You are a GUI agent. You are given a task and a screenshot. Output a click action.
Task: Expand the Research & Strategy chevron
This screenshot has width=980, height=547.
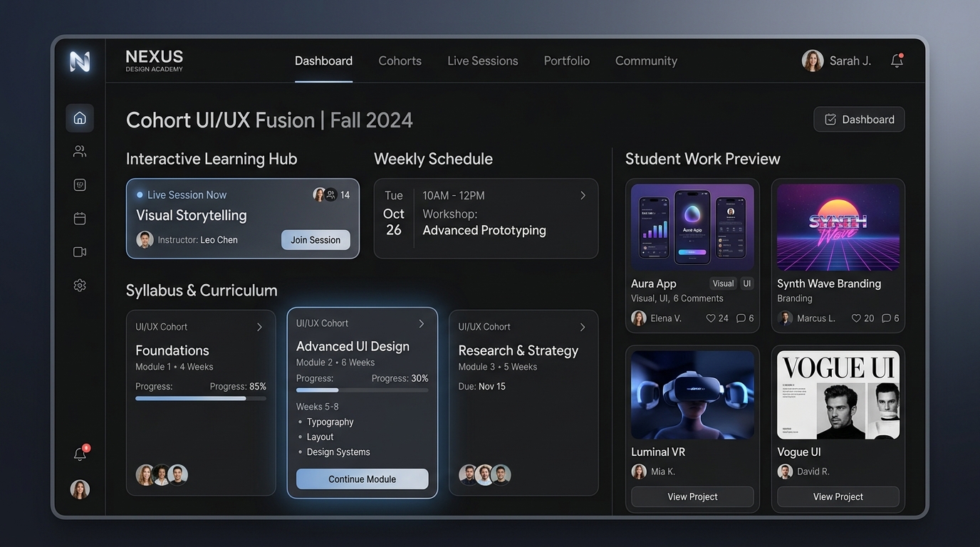(583, 327)
